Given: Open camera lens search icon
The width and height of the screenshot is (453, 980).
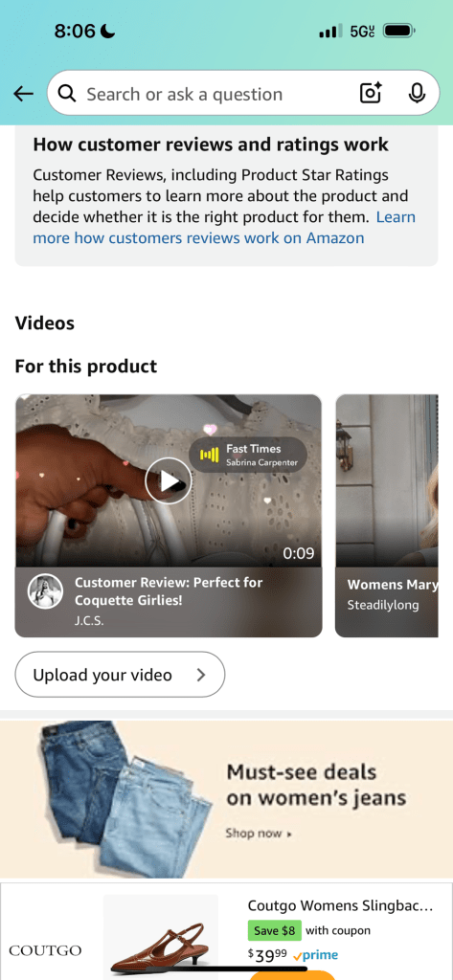Looking at the screenshot, I should pyautogui.click(x=371, y=94).
